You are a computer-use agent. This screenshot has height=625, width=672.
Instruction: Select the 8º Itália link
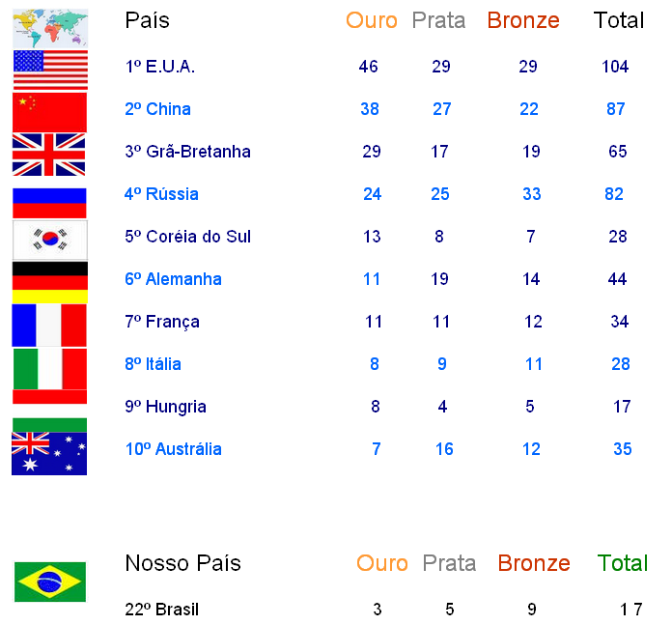[x=153, y=364]
